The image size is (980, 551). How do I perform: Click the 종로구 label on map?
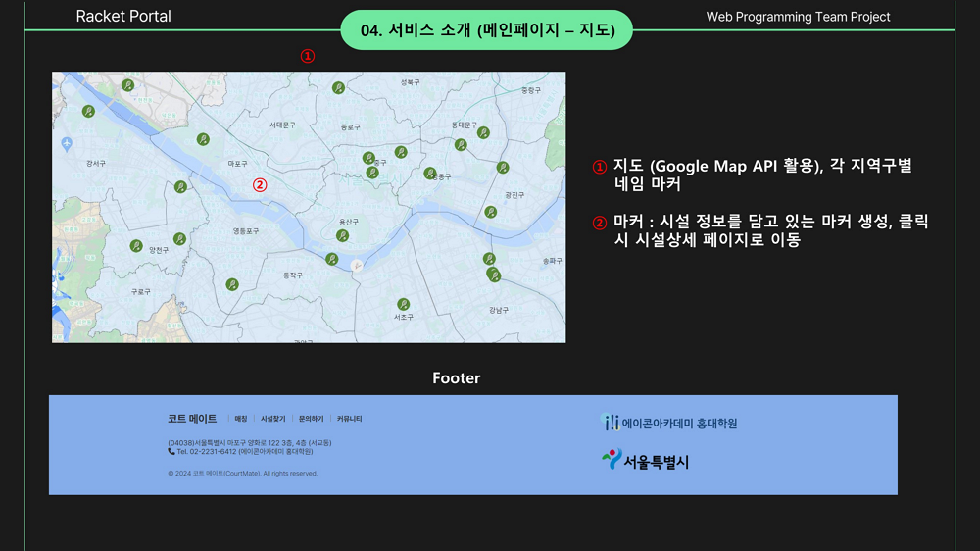tap(350, 126)
